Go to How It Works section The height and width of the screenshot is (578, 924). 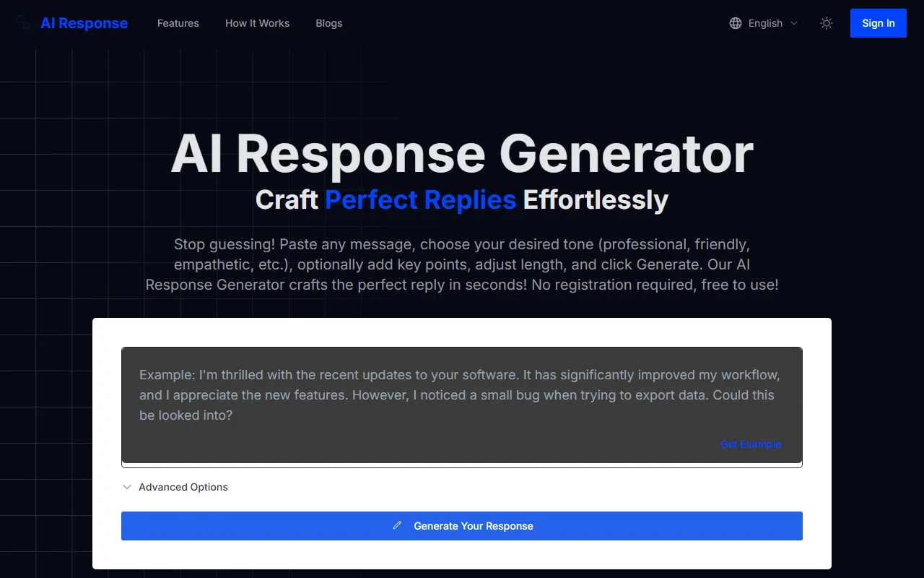pos(257,23)
